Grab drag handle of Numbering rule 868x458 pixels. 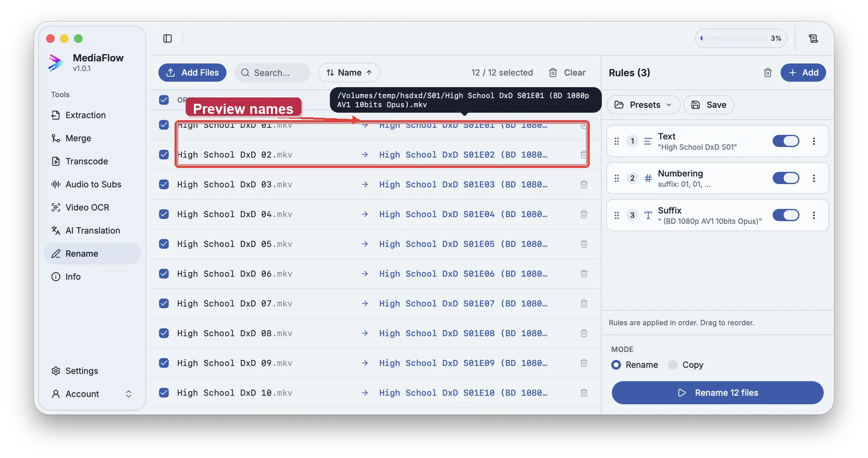tap(617, 178)
